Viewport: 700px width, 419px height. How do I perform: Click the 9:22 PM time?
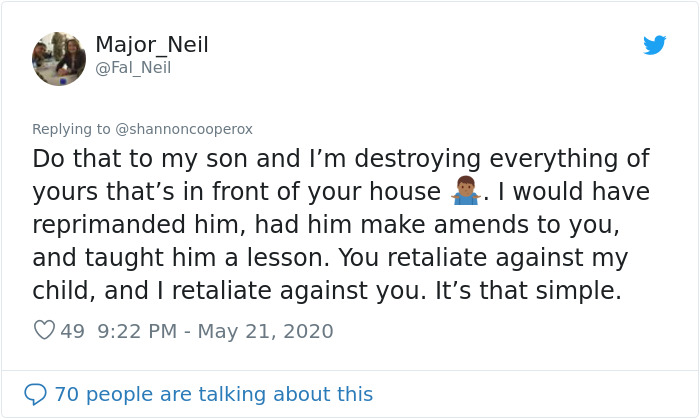[139, 330]
